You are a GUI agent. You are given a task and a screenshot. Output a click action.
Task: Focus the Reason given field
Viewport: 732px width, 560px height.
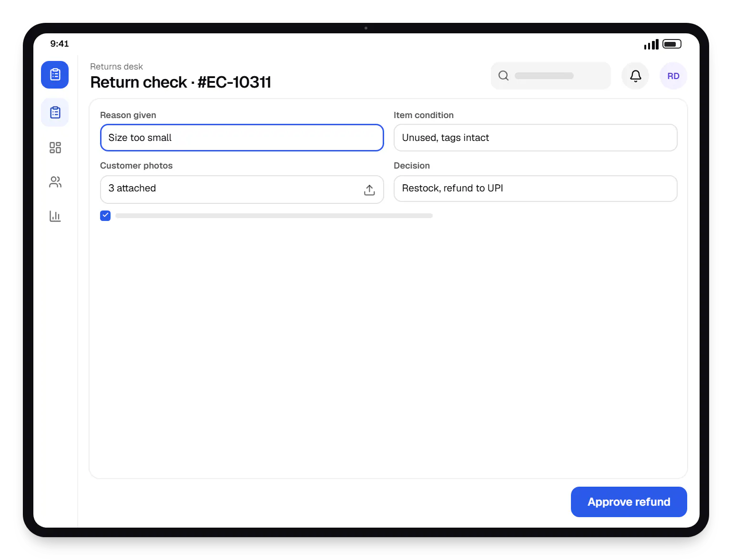[242, 138]
